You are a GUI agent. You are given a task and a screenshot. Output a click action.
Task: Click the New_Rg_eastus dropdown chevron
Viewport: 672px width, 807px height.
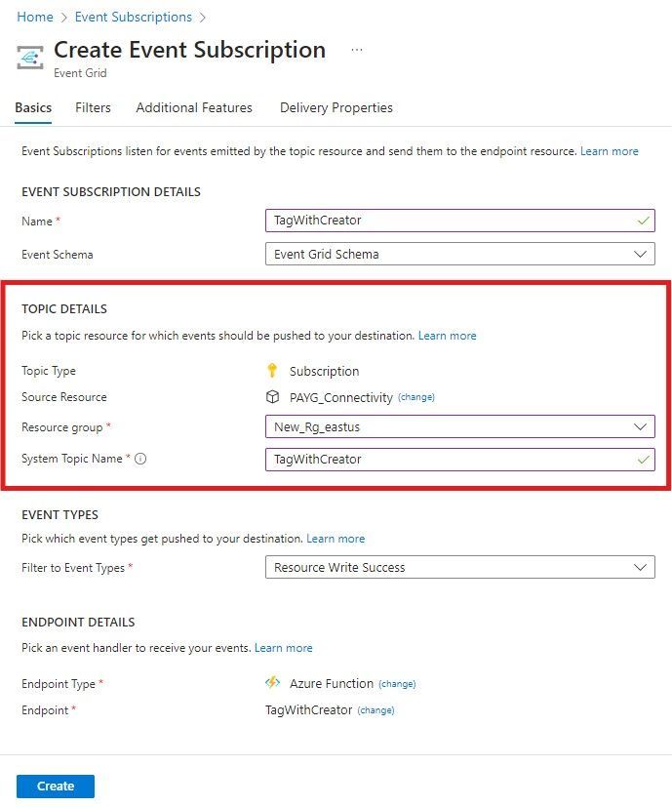coord(640,426)
